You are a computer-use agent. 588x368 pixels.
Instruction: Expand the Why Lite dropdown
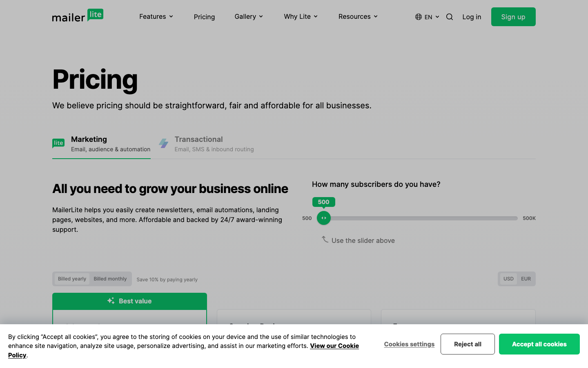click(301, 17)
